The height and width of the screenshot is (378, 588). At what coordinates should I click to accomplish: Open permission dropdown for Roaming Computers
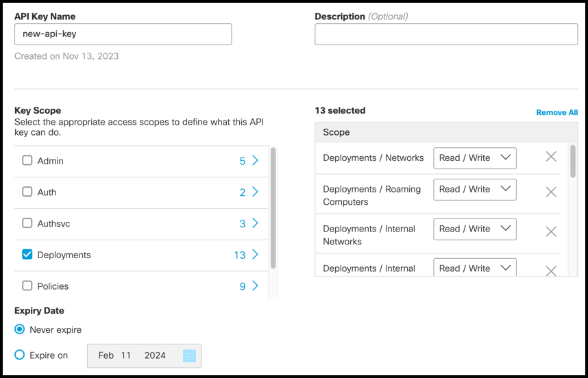click(x=475, y=190)
